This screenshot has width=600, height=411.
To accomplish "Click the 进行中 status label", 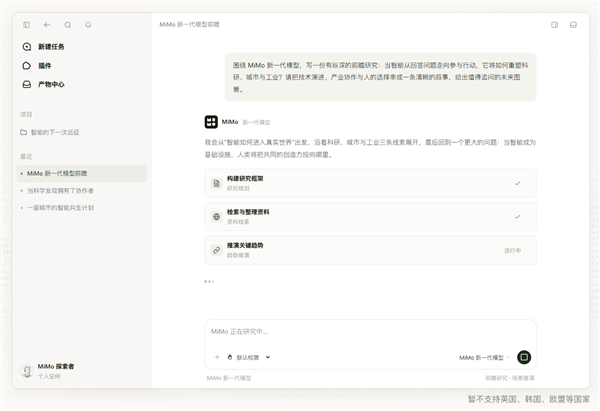I will tap(512, 250).
